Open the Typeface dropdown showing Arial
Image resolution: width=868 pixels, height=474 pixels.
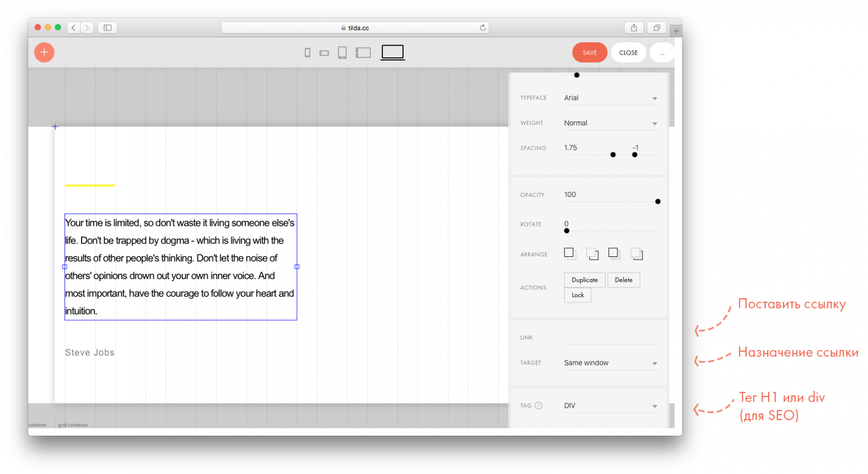(610, 98)
